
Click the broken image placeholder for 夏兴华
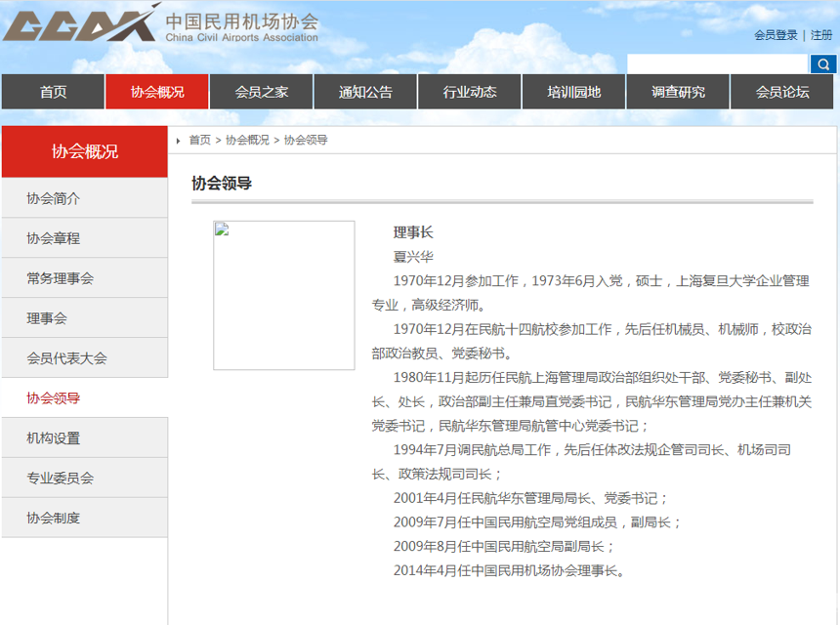pos(284,295)
